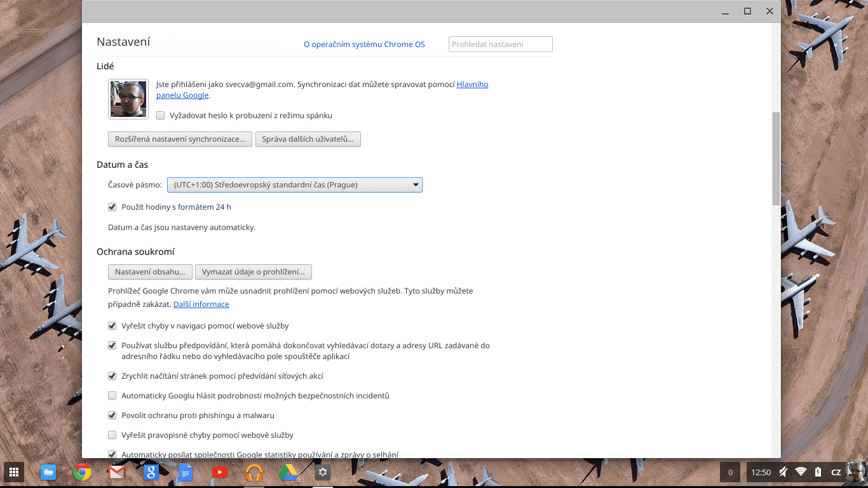Open the Časové pásmo dropdown
868x488 pixels.
295,185
